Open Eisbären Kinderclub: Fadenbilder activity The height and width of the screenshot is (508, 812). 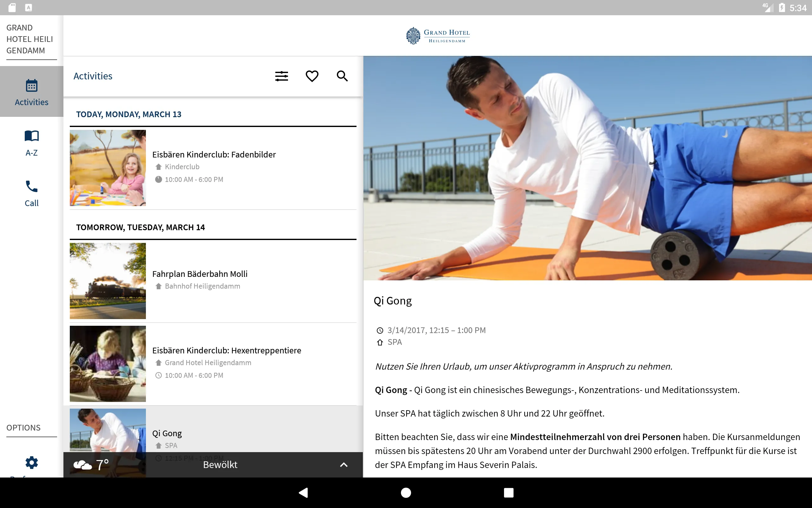213,168
